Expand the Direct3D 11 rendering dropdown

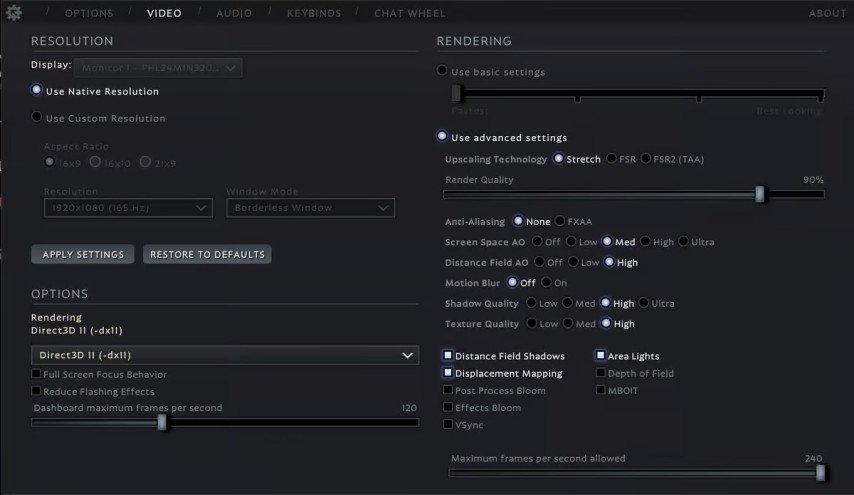click(x=225, y=355)
